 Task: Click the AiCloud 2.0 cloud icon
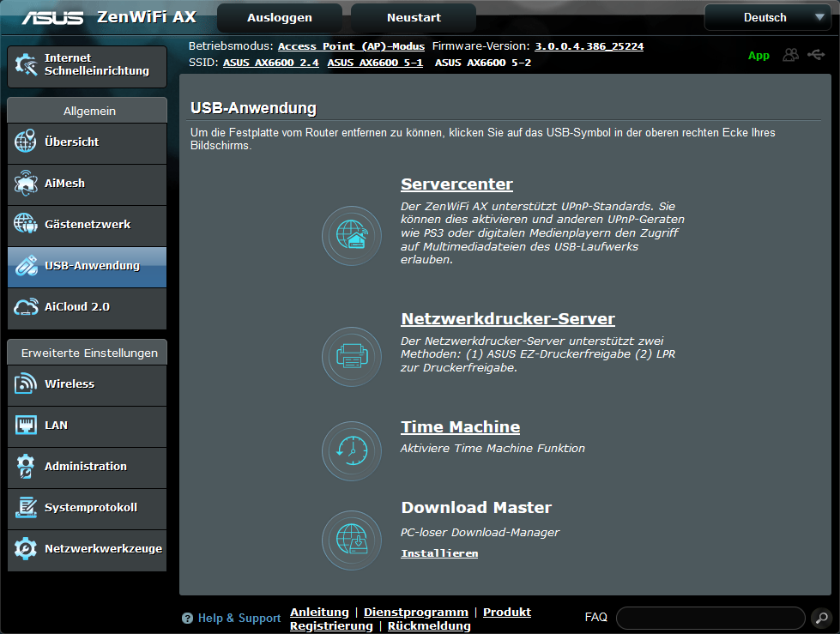26,306
